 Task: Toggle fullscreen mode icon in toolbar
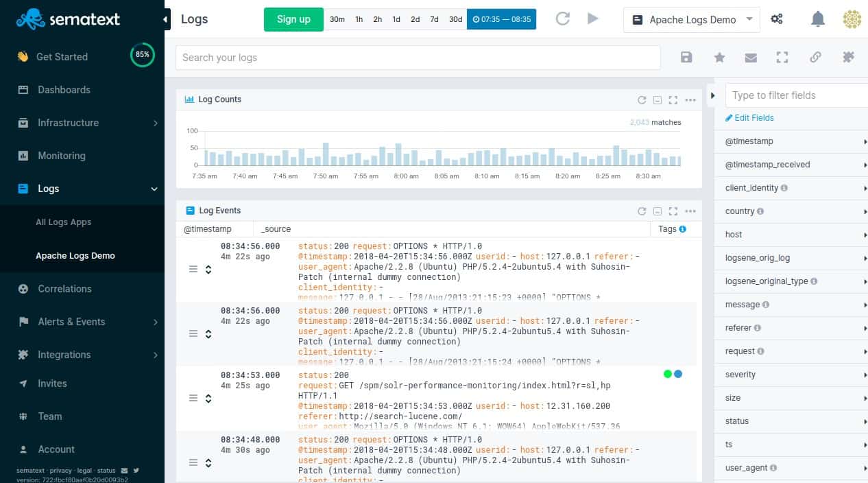(782, 58)
